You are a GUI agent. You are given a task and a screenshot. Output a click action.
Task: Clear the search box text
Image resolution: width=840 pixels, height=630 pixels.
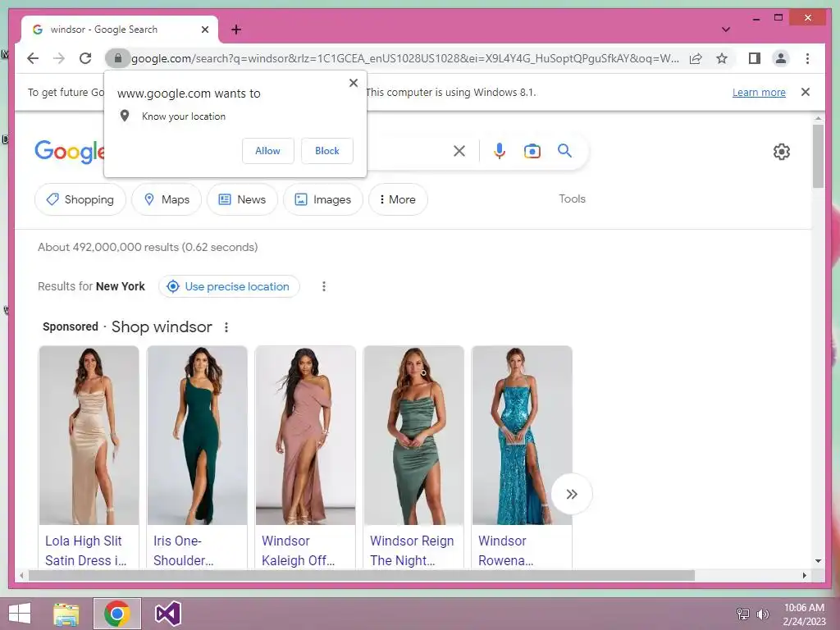459,151
